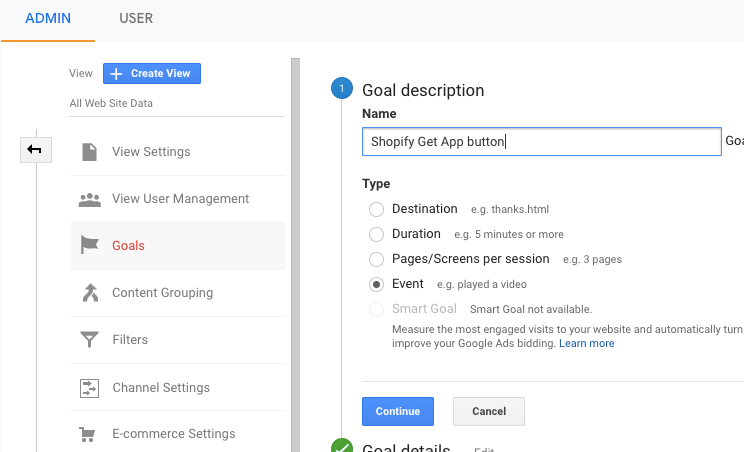Click the 'e.g. 5 minutes or more' hint

coord(509,234)
